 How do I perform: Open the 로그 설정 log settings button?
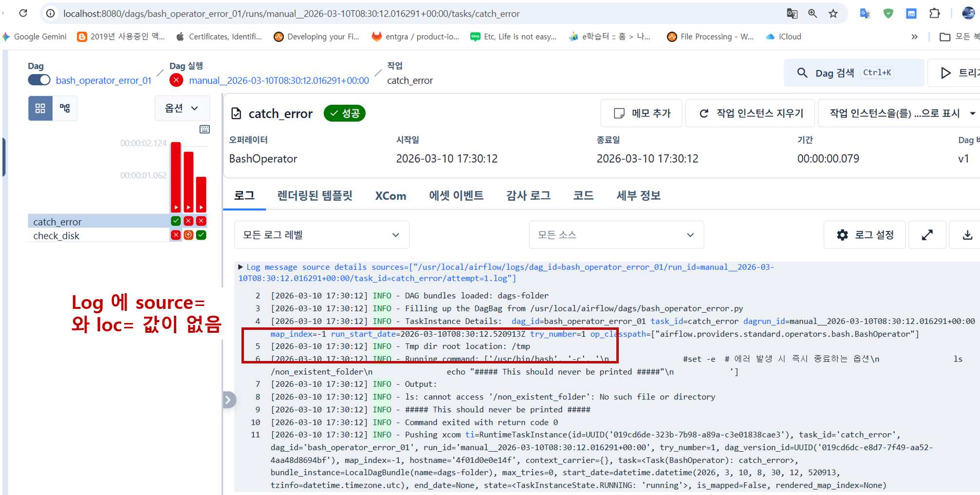(865, 235)
